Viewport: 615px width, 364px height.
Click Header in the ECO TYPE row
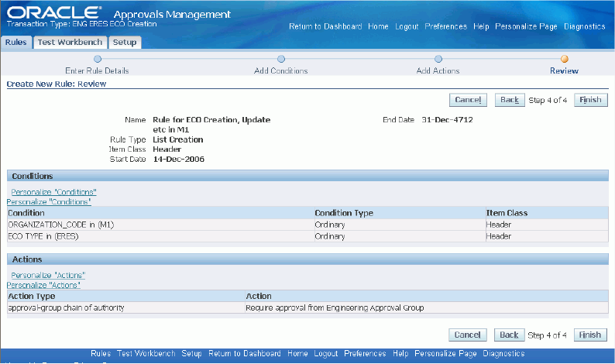pyautogui.click(x=499, y=236)
